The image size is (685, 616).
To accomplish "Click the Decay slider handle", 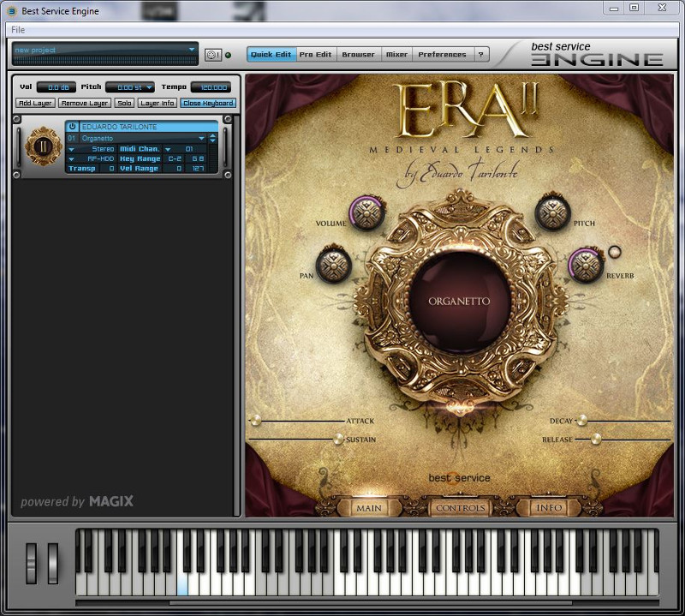I will pyautogui.click(x=582, y=421).
